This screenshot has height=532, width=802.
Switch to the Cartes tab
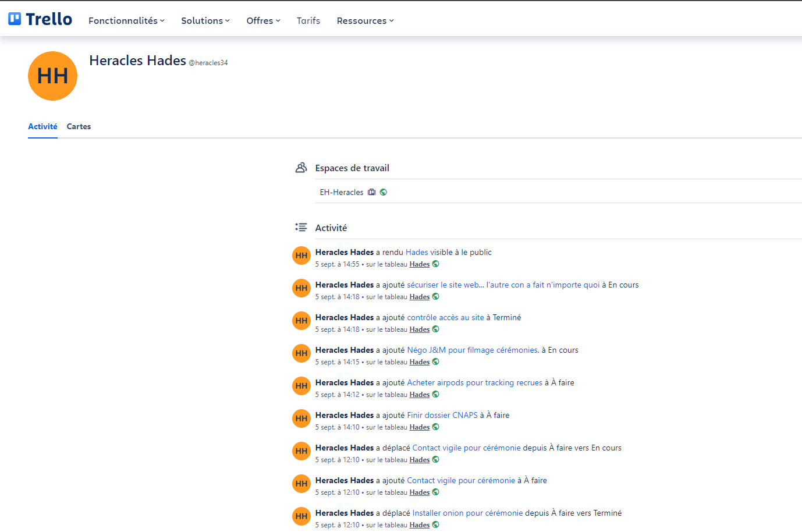(x=79, y=126)
